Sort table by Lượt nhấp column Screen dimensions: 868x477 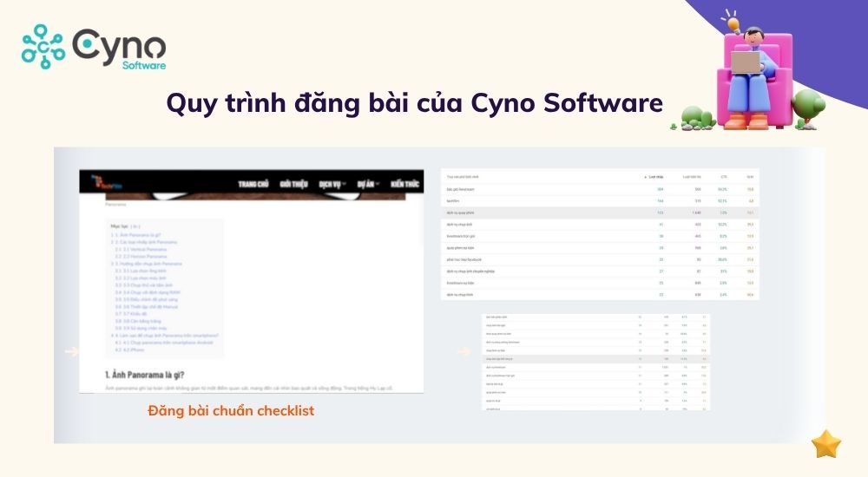(656, 176)
